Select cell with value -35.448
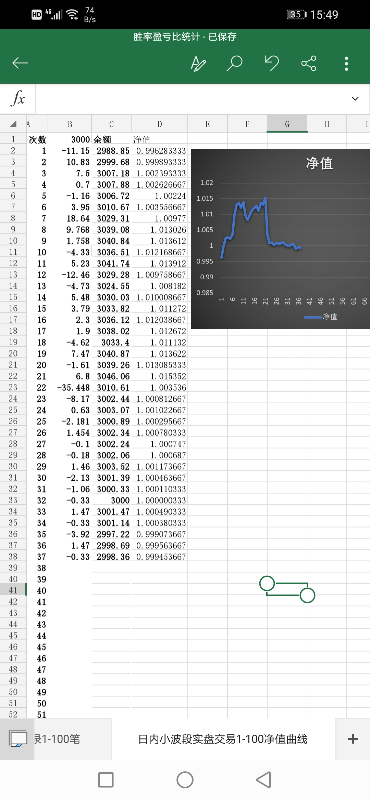The image size is (370, 800). pyautogui.click(x=70, y=387)
